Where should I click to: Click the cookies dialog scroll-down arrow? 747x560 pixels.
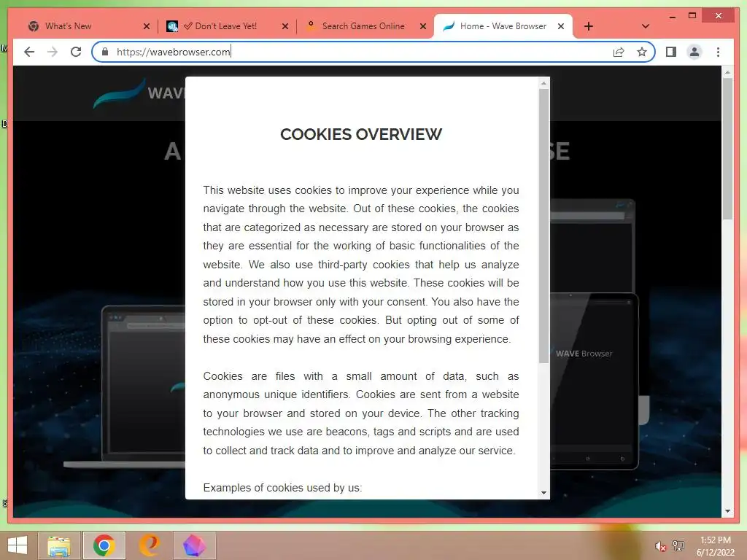(543, 493)
